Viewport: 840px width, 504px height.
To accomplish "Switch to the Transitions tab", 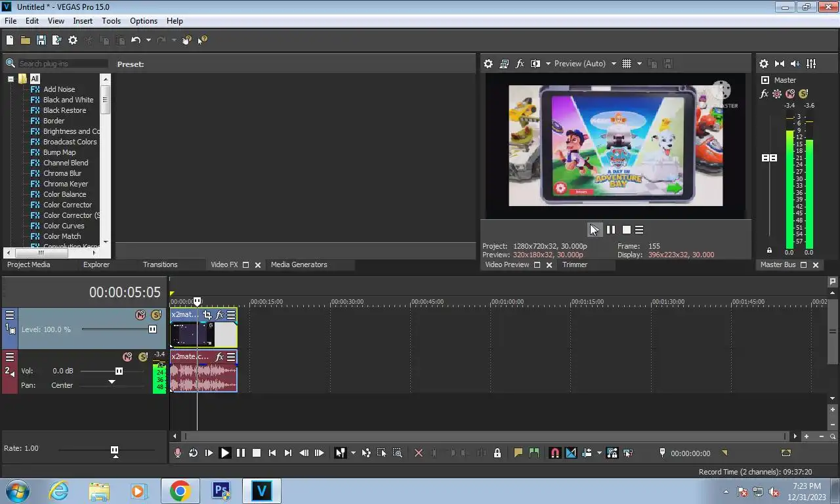I will (x=160, y=264).
